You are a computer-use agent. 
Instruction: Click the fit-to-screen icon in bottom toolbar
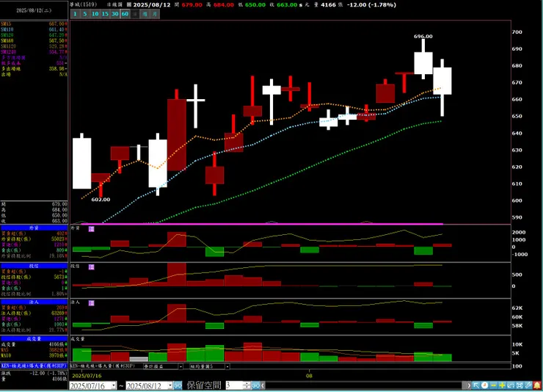coord(520,385)
